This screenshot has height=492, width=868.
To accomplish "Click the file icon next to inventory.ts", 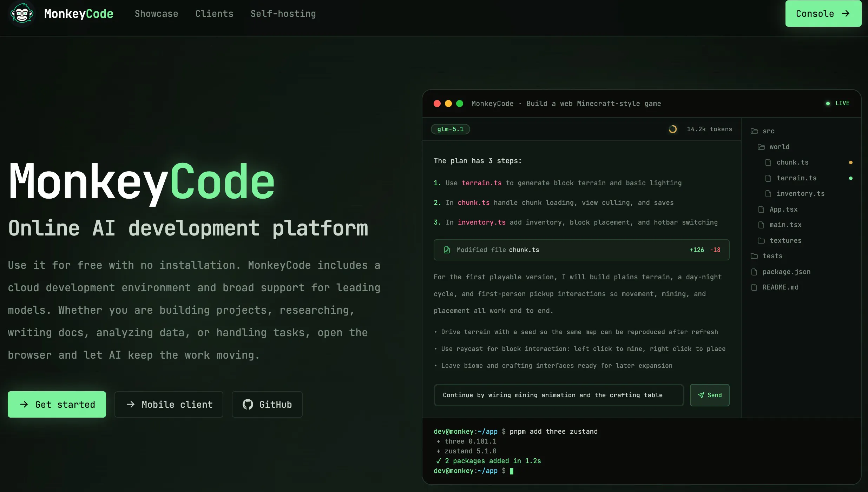I will pos(768,194).
